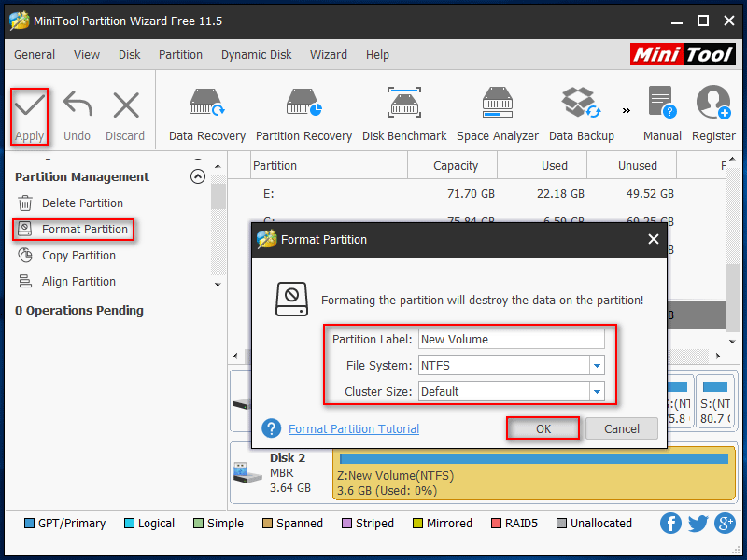
Task: Open the Wizard menu
Action: click(329, 55)
